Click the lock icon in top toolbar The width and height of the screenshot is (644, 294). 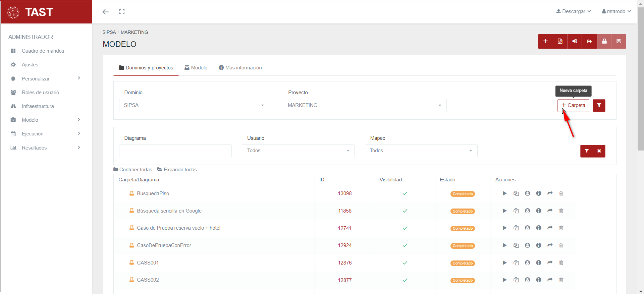pos(604,41)
